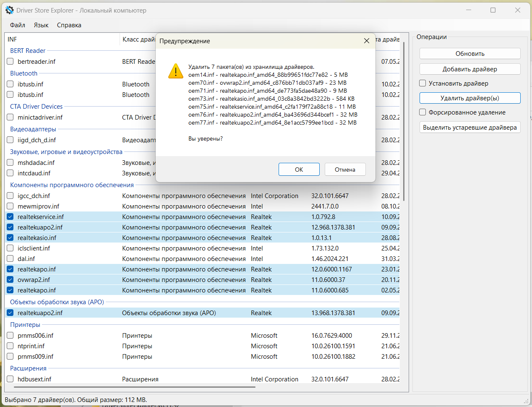This screenshot has width=532, height=407.
Task: Close the Предупреждение dialog with X
Action: pyautogui.click(x=367, y=41)
